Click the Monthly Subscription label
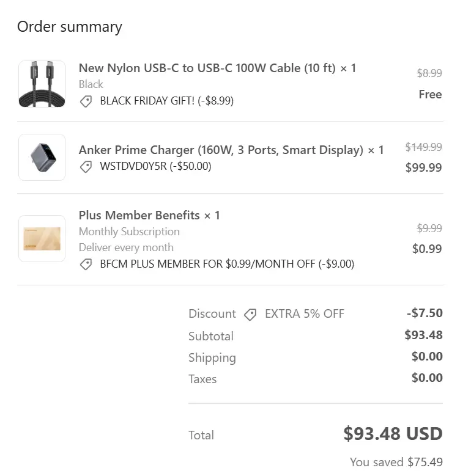 (x=129, y=232)
